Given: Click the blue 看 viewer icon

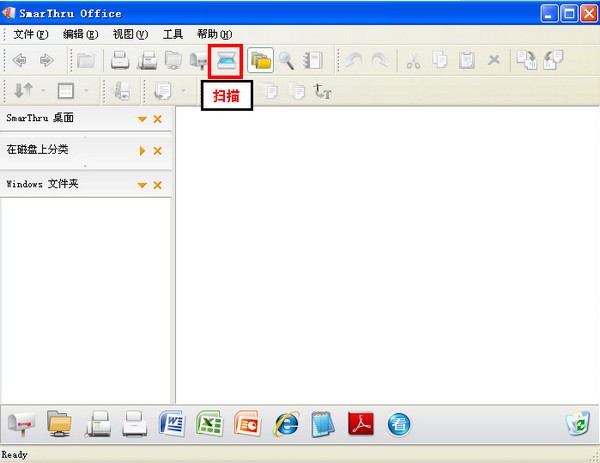Looking at the screenshot, I should (399, 424).
